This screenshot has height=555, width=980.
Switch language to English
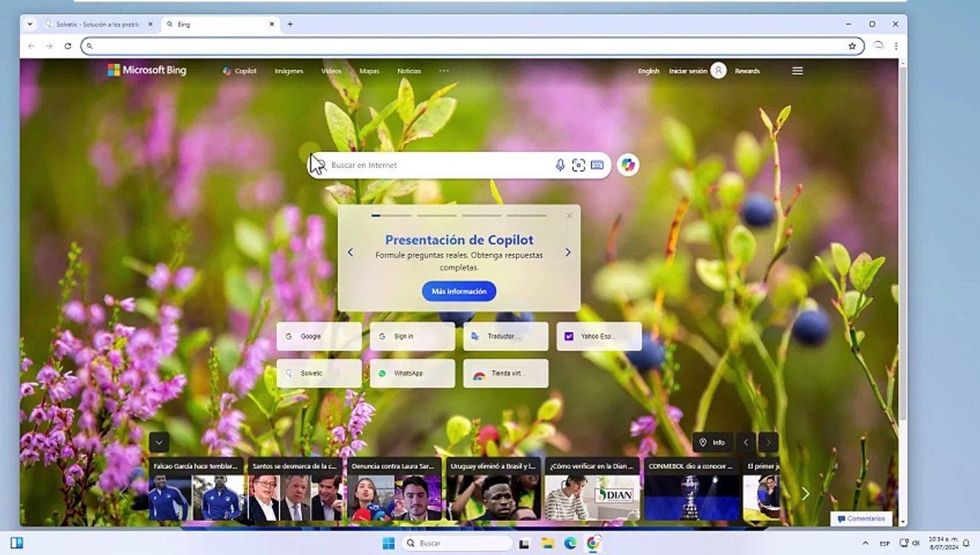[649, 71]
